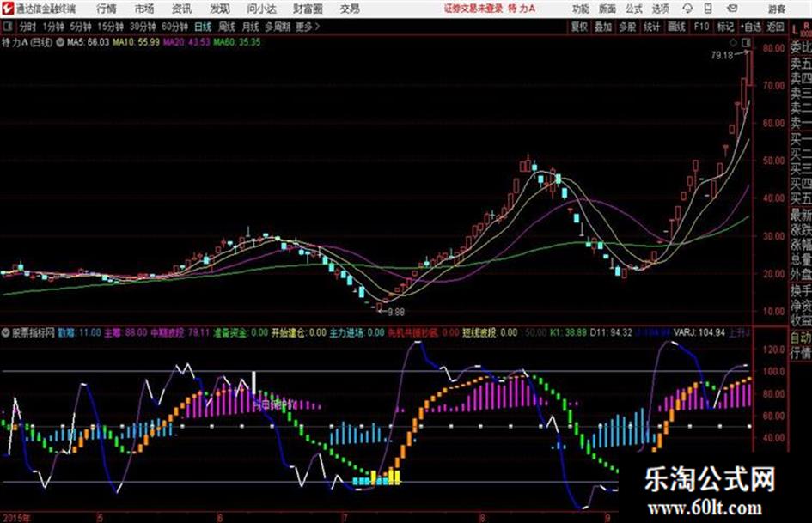Viewport: 812px width, 523px height.
Task: Click the 统计 statistics toolbar button
Action: point(651,27)
